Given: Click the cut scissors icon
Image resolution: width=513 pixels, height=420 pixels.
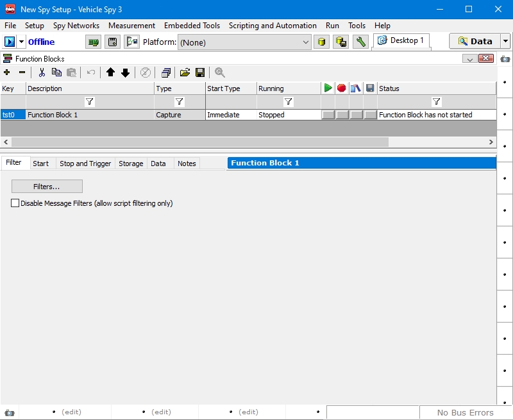Looking at the screenshot, I should (42, 72).
